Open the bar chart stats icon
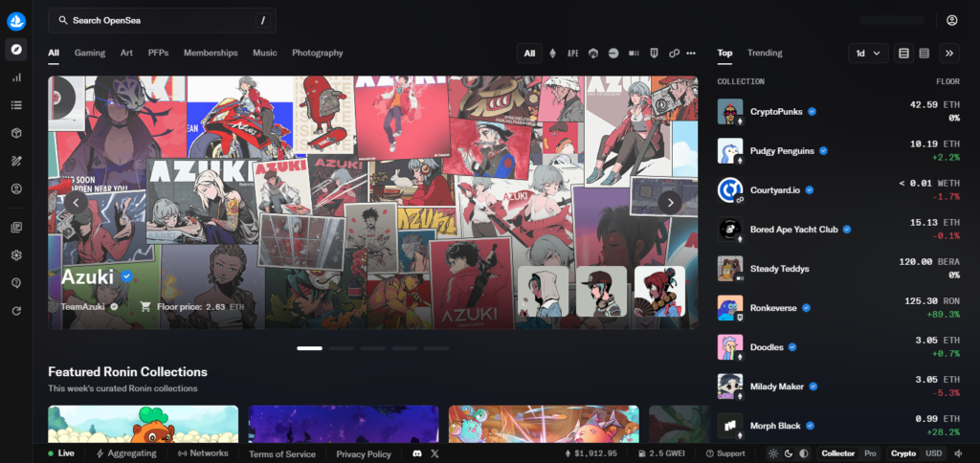Image resolution: width=980 pixels, height=463 pixels. pyautogui.click(x=16, y=77)
